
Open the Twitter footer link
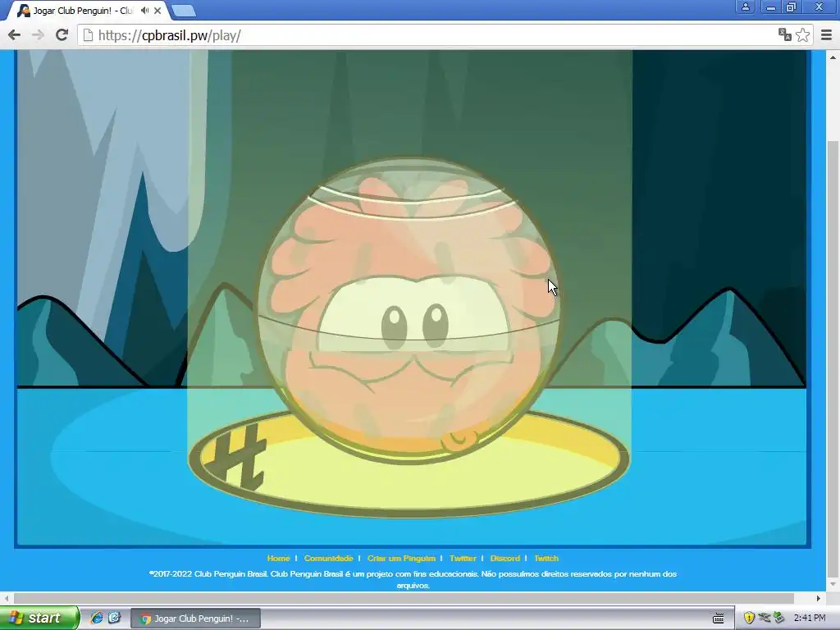pos(463,558)
